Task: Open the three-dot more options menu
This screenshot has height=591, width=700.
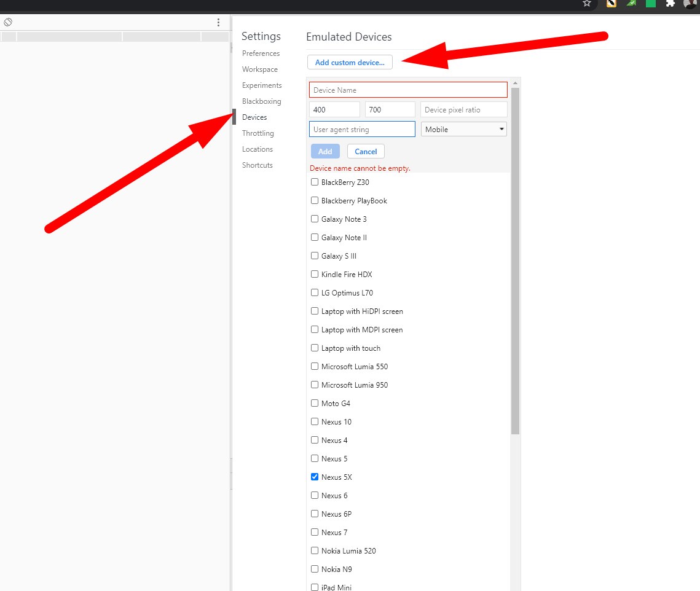Action: (218, 22)
